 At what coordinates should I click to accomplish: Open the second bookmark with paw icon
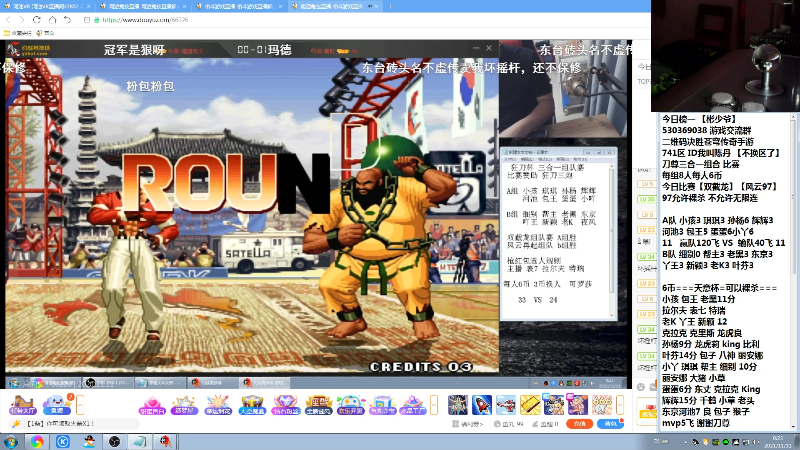[45, 33]
